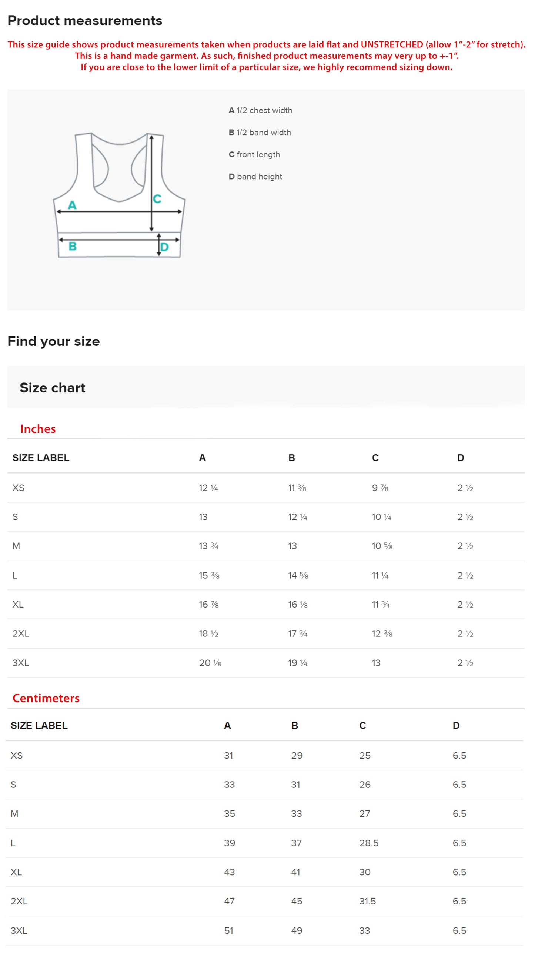
Task: Click the "C front length" legend entry
Action: [254, 154]
